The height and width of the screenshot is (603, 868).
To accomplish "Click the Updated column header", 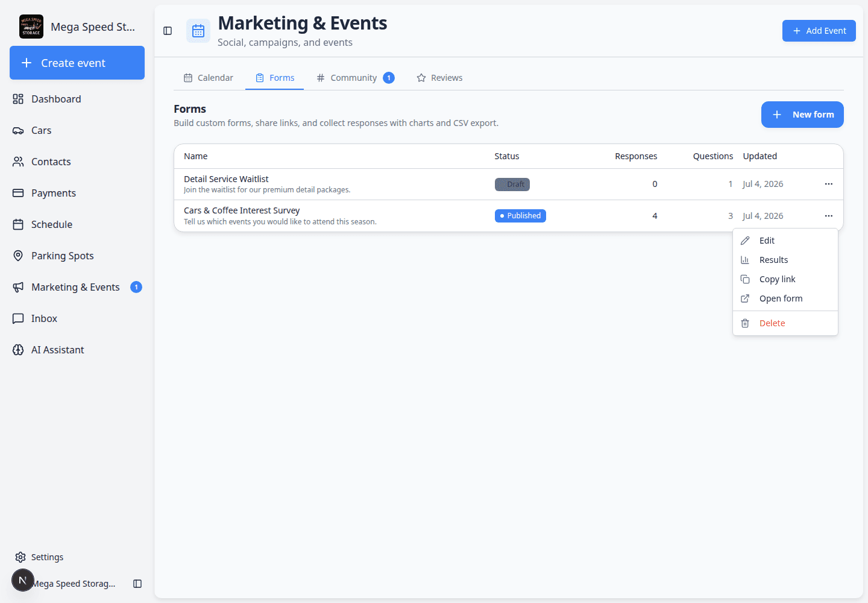I will coord(760,156).
